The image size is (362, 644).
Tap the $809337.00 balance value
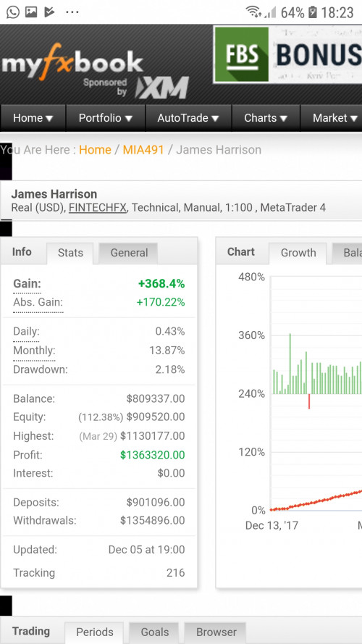(x=156, y=399)
